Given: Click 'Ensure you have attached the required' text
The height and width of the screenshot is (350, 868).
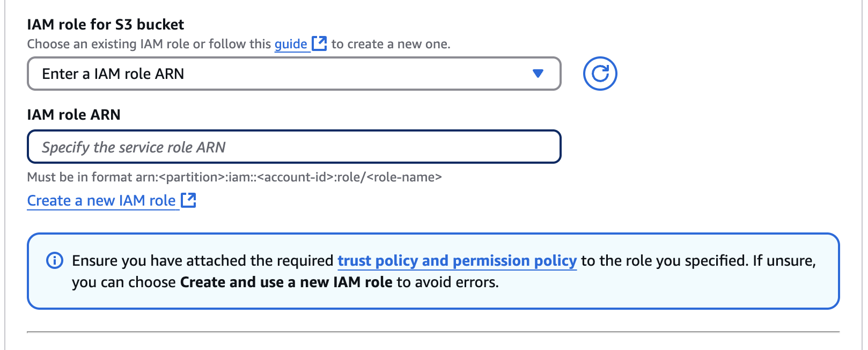Looking at the screenshot, I should (203, 261).
